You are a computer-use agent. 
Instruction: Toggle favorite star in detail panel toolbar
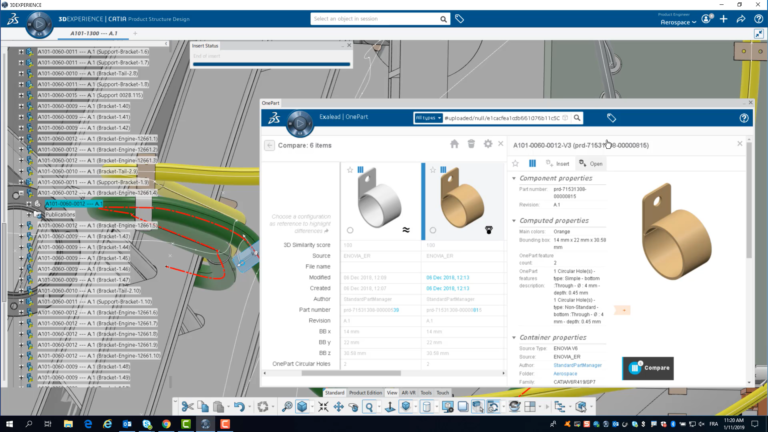click(516, 164)
